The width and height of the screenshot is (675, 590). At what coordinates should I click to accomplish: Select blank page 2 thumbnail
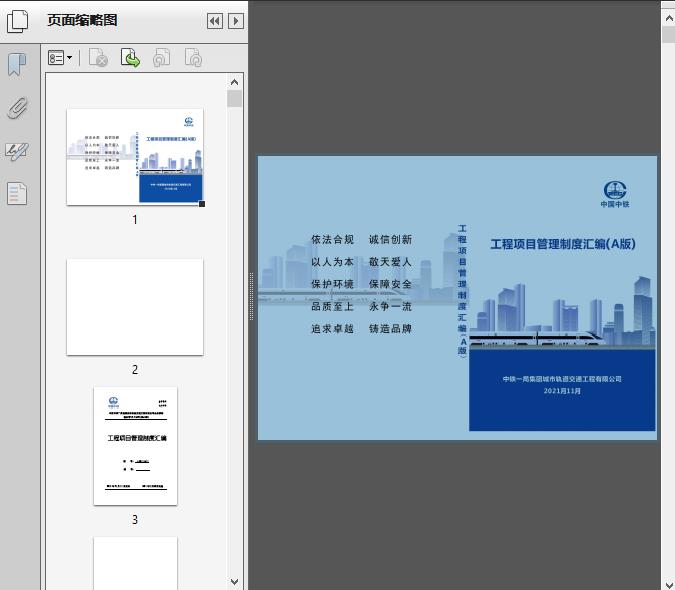click(135, 307)
